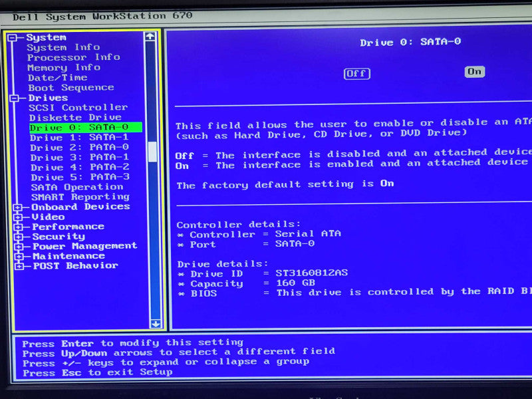Expand the POST Behavior group

(x=20, y=267)
